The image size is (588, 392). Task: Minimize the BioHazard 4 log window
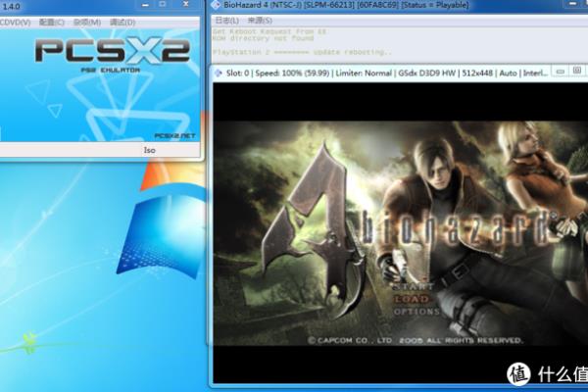pyautogui.click(x=573, y=3)
